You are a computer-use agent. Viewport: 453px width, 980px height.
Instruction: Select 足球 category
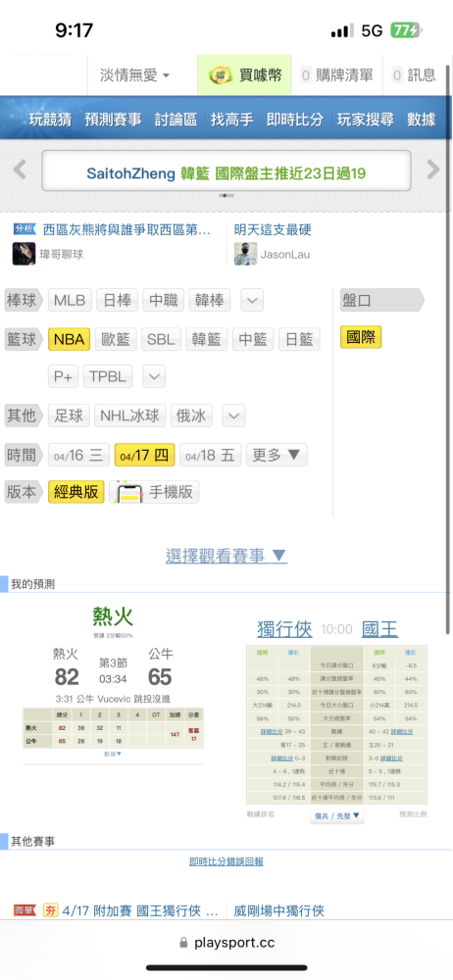(69, 416)
